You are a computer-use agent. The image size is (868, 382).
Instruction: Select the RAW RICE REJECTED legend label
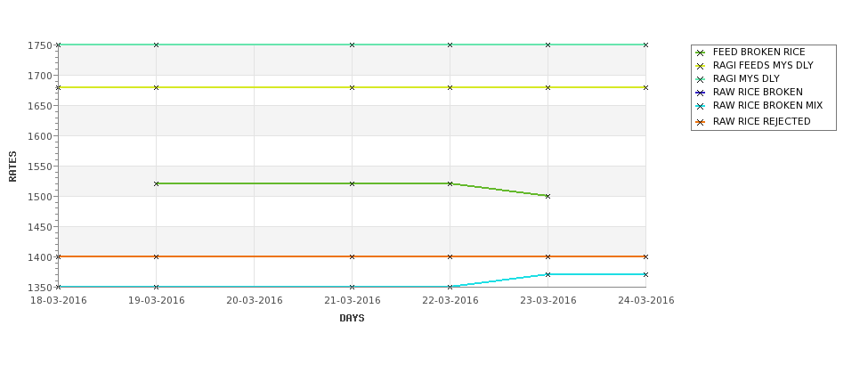point(762,121)
